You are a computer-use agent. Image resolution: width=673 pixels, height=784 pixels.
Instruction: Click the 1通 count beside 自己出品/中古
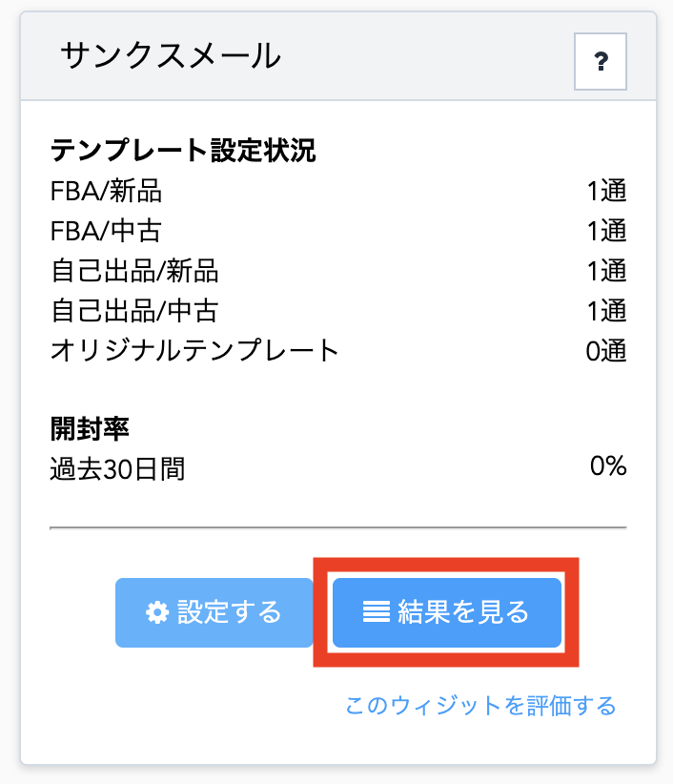pos(606,311)
